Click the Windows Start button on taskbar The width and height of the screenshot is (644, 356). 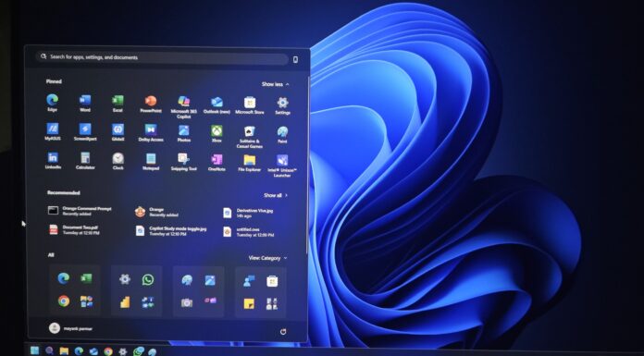34,350
